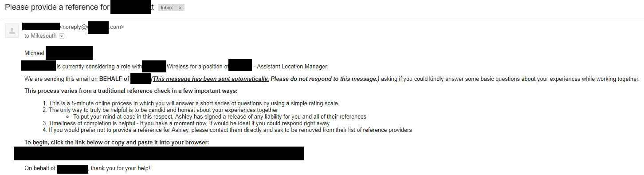This screenshot has width=644, height=175.
Task: Click the redacted sender name
Action: click(x=41, y=27)
